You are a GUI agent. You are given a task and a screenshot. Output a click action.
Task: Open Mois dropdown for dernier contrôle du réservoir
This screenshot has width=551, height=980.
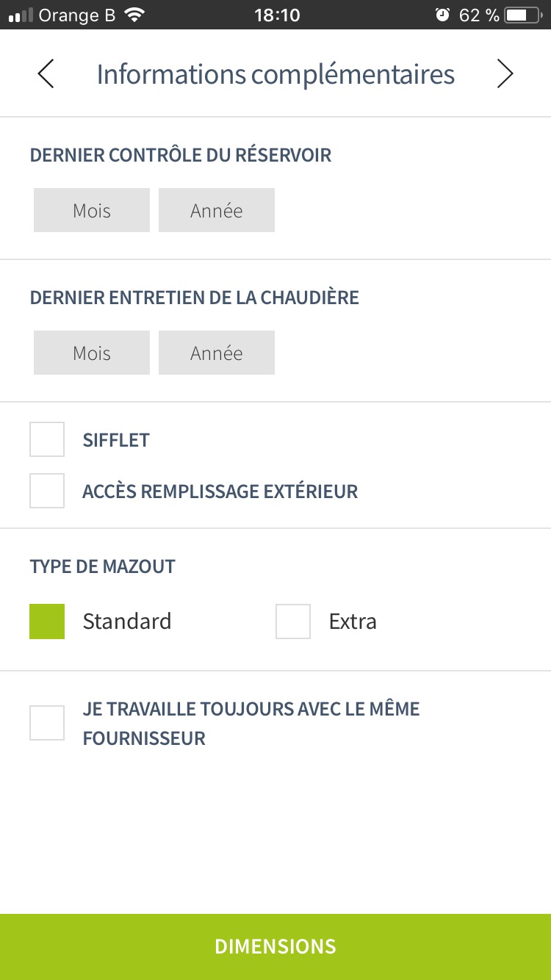tap(92, 211)
